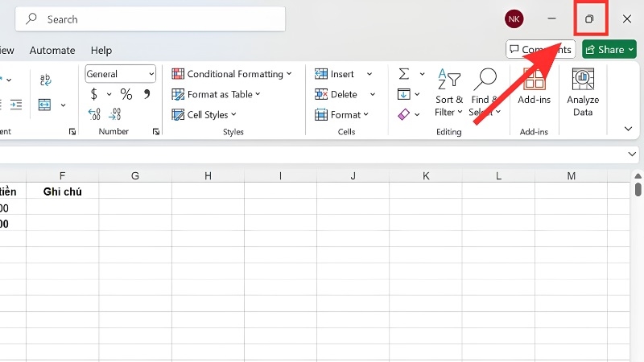Minimize the Excel window
This screenshot has width=644, height=362.
tap(551, 19)
